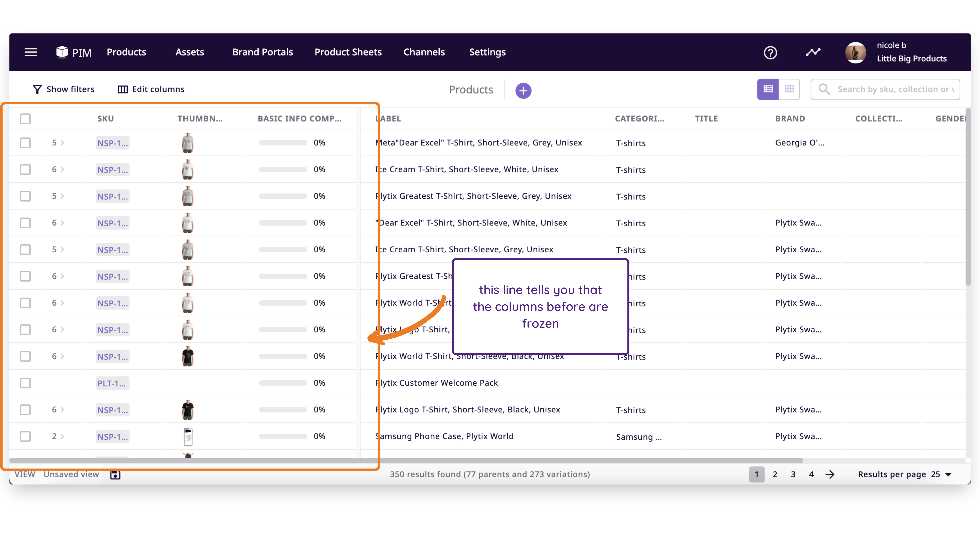This screenshot has width=980, height=551.
Task: Click Edit columns button
Action: click(151, 89)
